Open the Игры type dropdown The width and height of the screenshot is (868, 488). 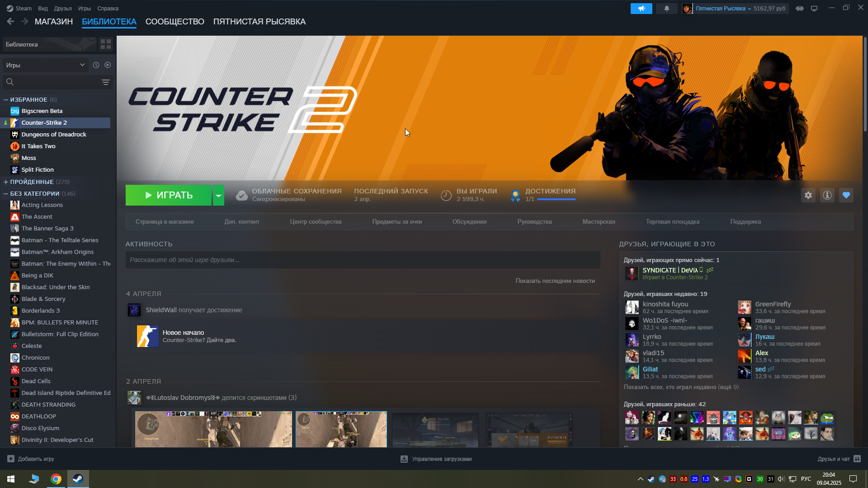(45, 65)
